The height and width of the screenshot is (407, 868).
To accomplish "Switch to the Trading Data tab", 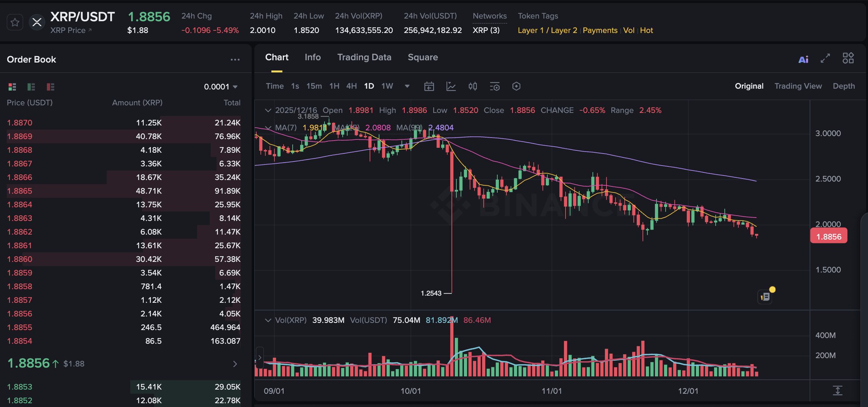I will coord(364,57).
